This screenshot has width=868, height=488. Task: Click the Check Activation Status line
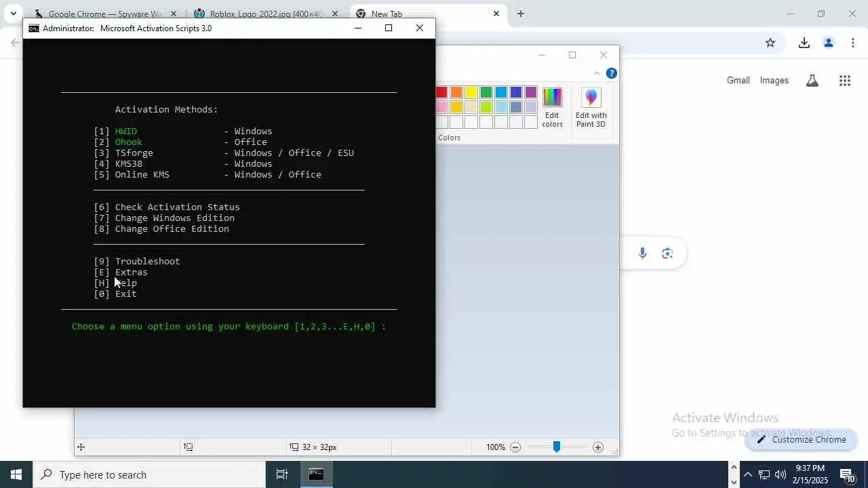pos(167,207)
